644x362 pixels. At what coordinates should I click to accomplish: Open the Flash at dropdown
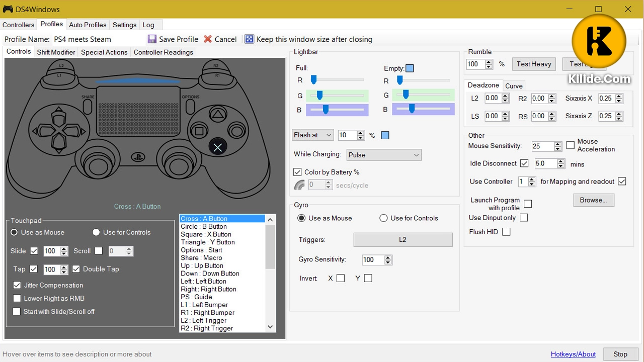point(313,135)
